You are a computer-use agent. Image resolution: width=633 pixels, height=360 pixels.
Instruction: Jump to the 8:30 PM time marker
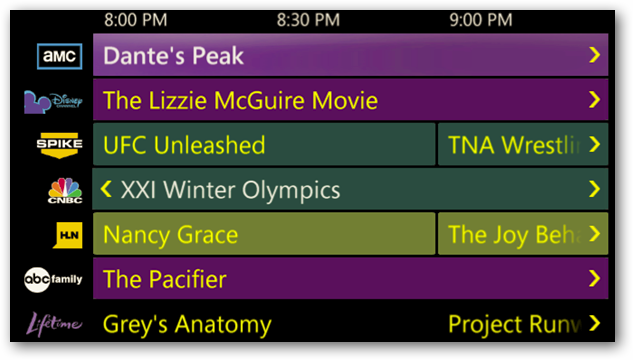click(x=308, y=20)
